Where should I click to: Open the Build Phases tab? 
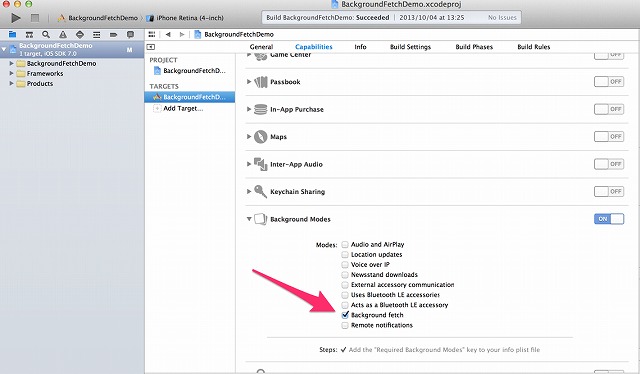tap(474, 47)
